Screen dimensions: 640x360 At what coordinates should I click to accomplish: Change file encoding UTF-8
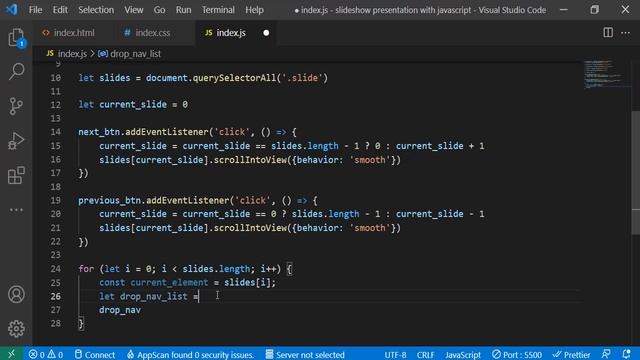[395, 355]
